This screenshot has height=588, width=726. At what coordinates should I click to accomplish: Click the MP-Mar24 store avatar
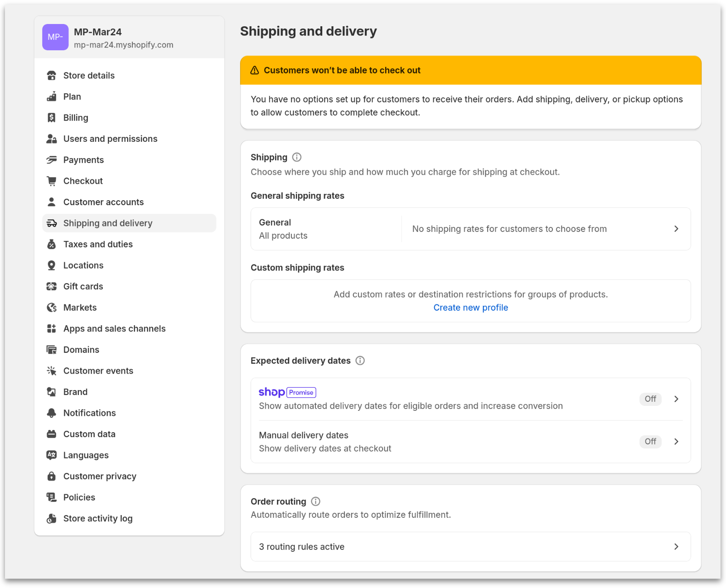tap(55, 37)
